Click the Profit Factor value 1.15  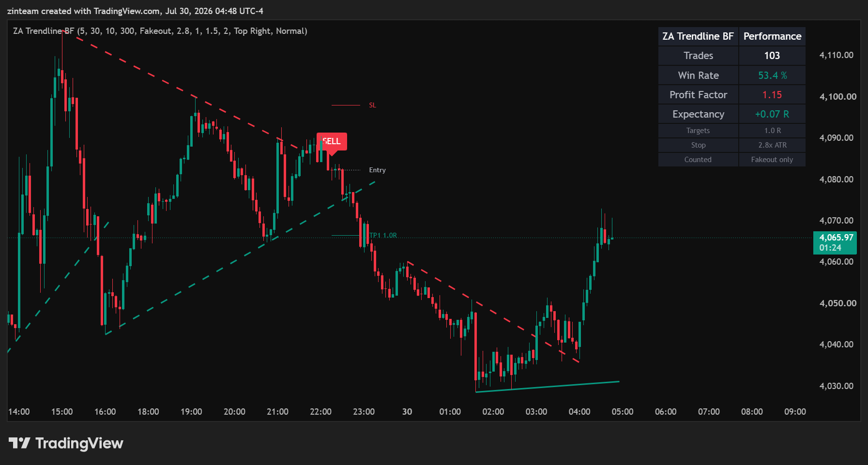pos(772,95)
